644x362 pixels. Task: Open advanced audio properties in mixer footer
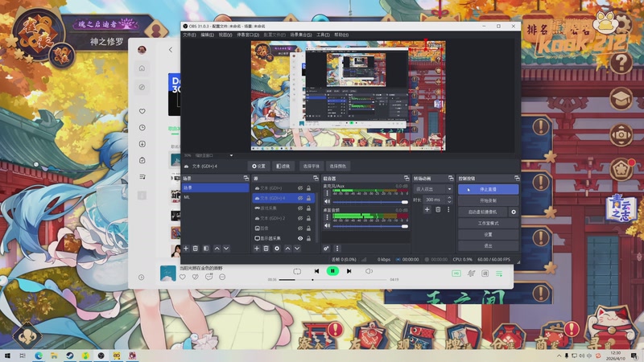point(326,249)
